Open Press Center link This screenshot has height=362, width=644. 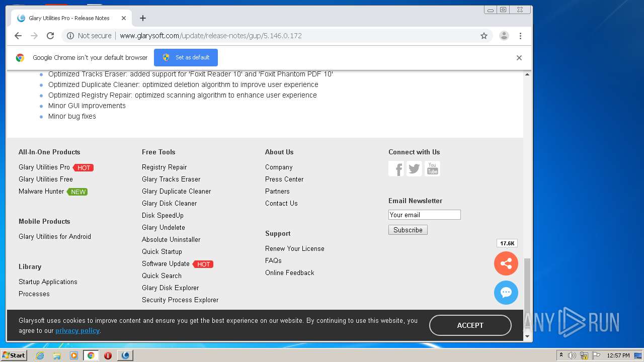(x=284, y=179)
